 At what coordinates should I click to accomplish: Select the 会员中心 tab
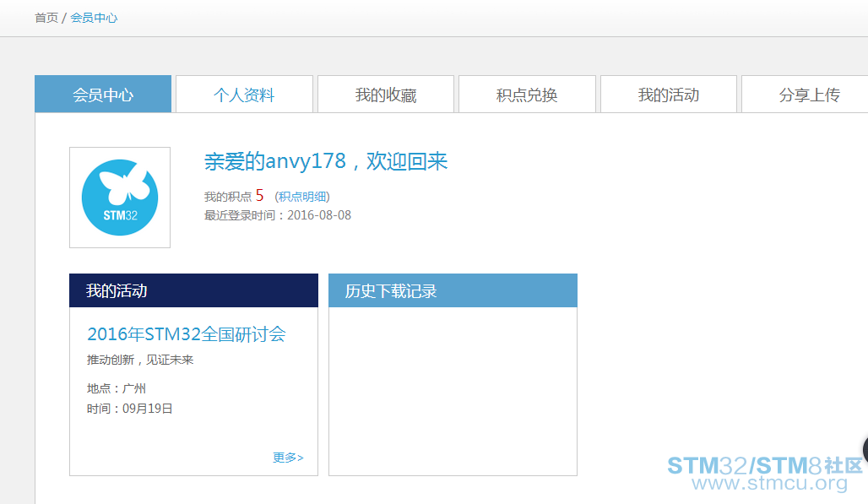(103, 94)
